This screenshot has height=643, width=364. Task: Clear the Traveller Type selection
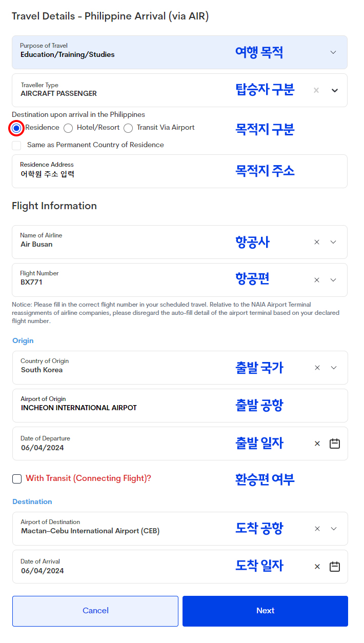(316, 90)
